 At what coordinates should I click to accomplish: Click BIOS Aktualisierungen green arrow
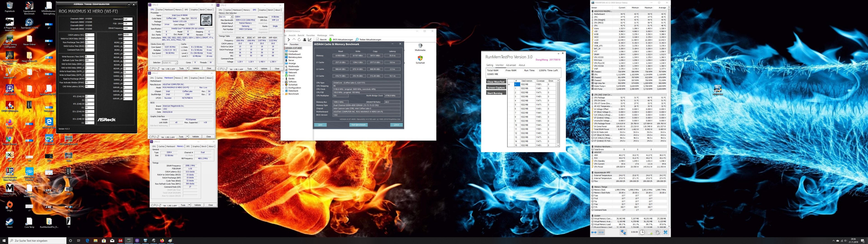click(x=330, y=40)
